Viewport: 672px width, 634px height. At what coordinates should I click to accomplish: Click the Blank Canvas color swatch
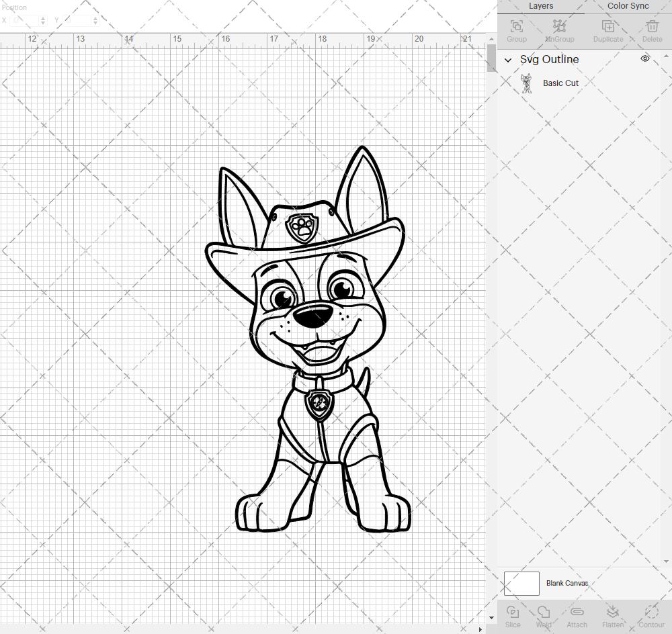(x=521, y=583)
